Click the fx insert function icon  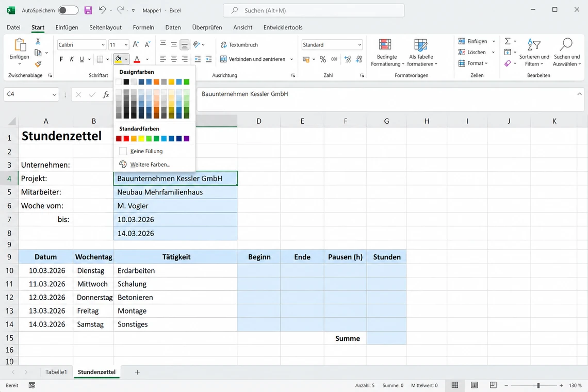tap(106, 94)
